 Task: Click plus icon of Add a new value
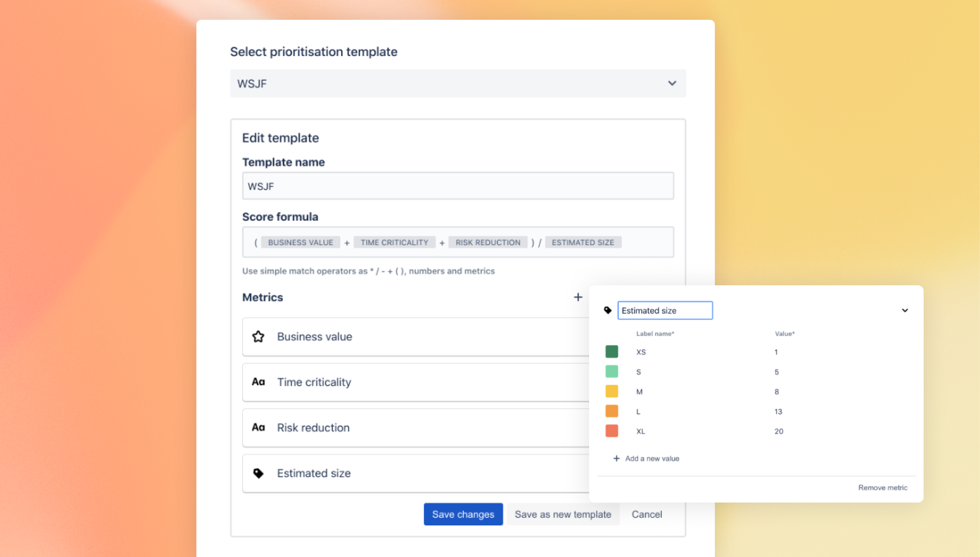[616, 458]
